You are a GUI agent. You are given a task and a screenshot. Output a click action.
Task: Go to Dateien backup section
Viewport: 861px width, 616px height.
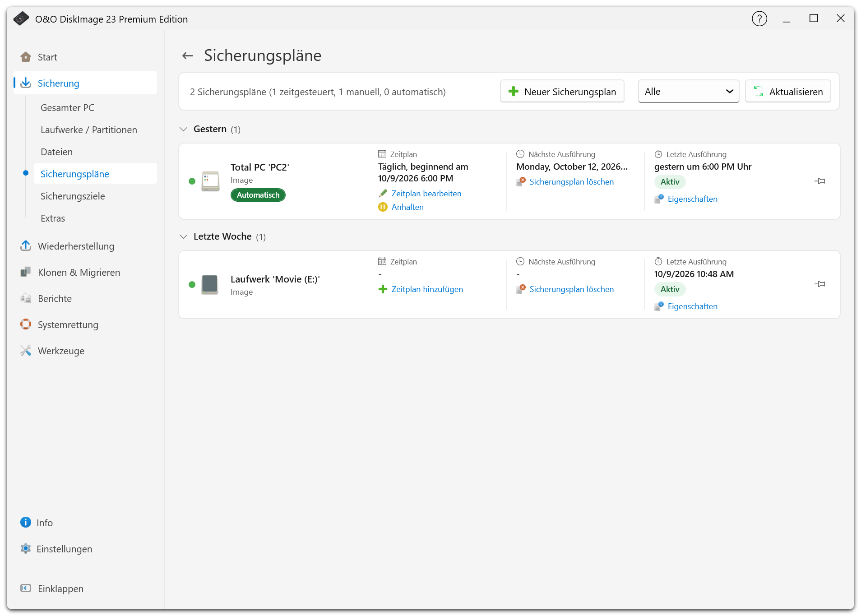(56, 152)
